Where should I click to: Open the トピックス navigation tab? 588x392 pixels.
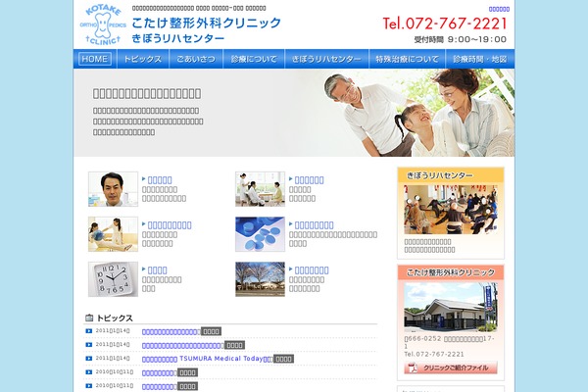143,59
